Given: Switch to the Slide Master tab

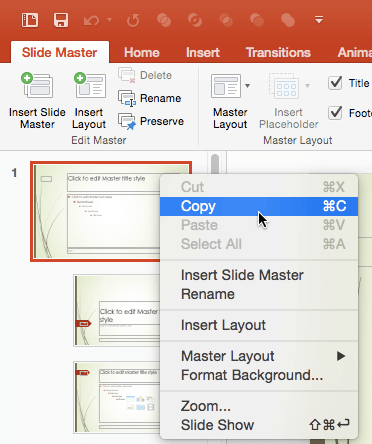Looking at the screenshot, I should click(x=60, y=52).
